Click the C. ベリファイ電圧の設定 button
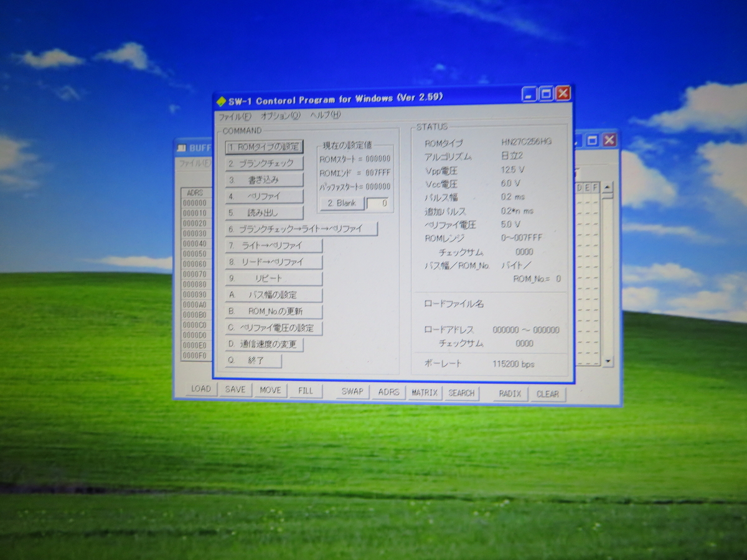 (x=274, y=328)
